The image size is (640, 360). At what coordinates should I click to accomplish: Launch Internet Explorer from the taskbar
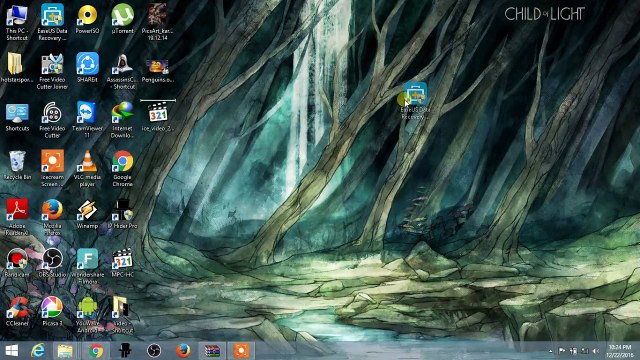(38, 351)
